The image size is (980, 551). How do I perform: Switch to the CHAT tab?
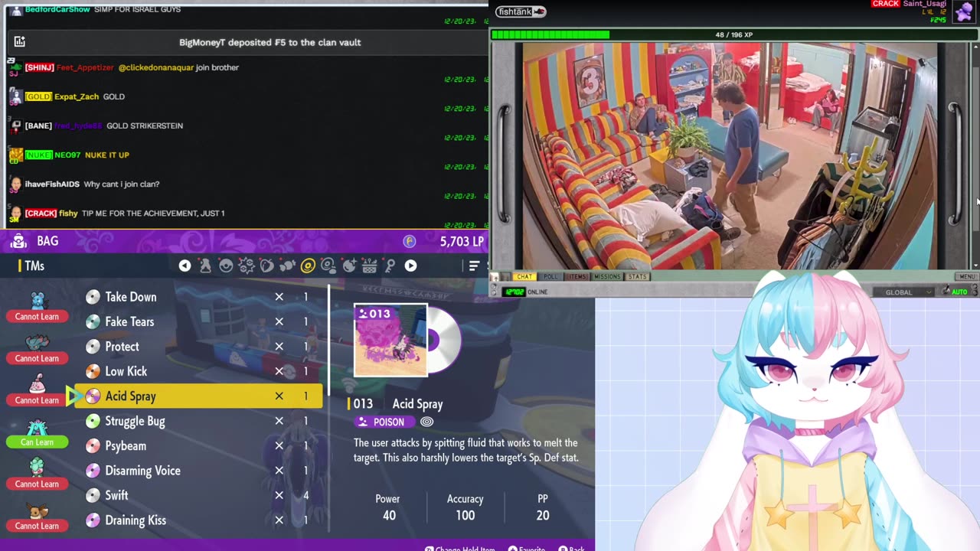point(524,277)
